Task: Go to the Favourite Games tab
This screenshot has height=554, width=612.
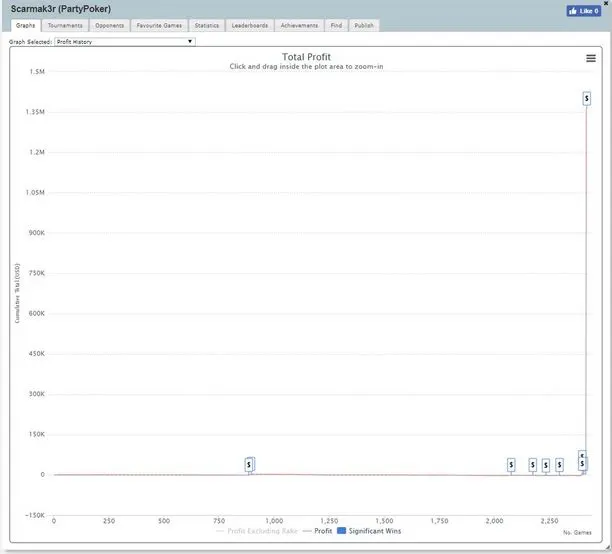Action: [x=159, y=25]
